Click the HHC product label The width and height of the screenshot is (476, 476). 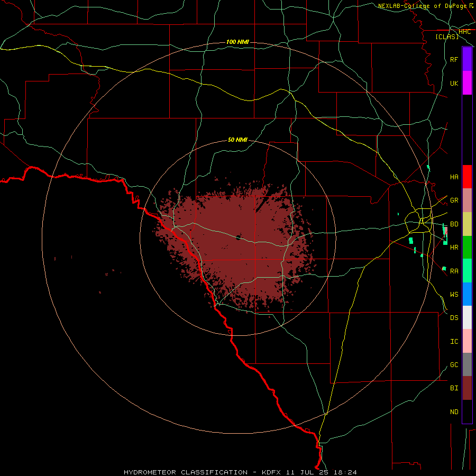click(x=464, y=32)
